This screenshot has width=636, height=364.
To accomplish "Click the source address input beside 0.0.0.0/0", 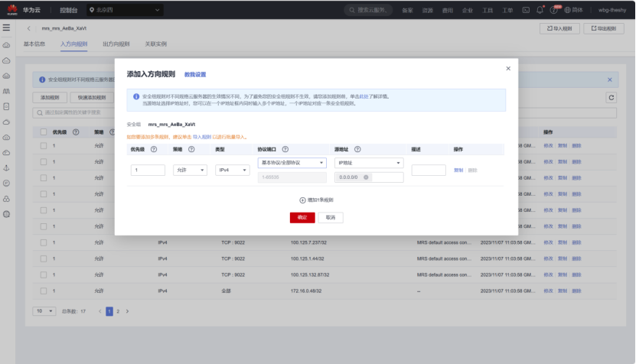I will (x=386, y=177).
